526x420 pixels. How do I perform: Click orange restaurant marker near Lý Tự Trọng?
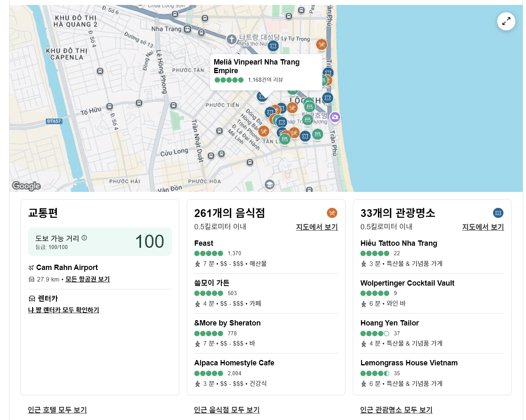(x=322, y=44)
